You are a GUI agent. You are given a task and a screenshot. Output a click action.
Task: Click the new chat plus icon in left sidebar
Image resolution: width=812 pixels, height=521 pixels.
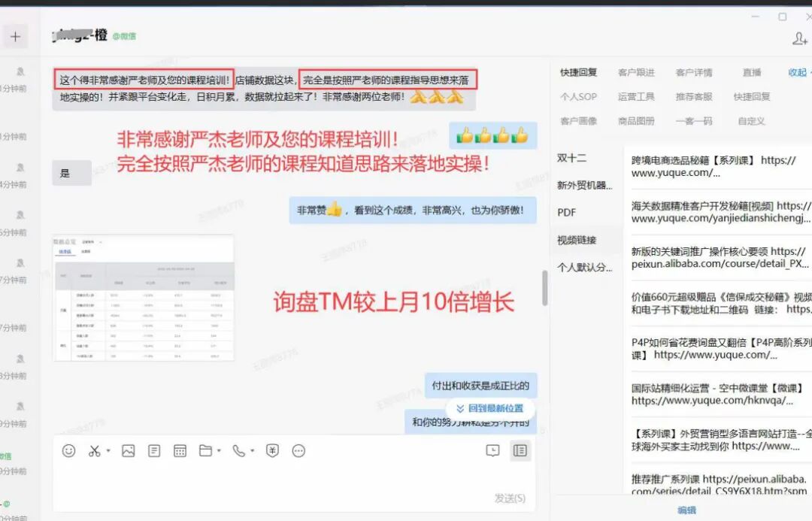(x=16, y=35)
